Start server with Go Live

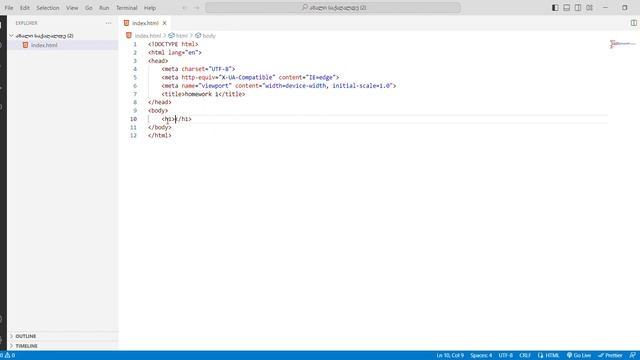[579, 356]
